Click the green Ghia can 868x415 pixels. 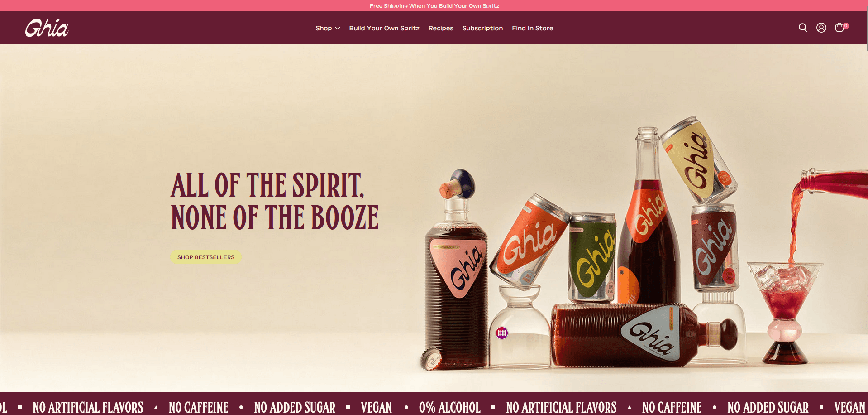tap(592, 257)
